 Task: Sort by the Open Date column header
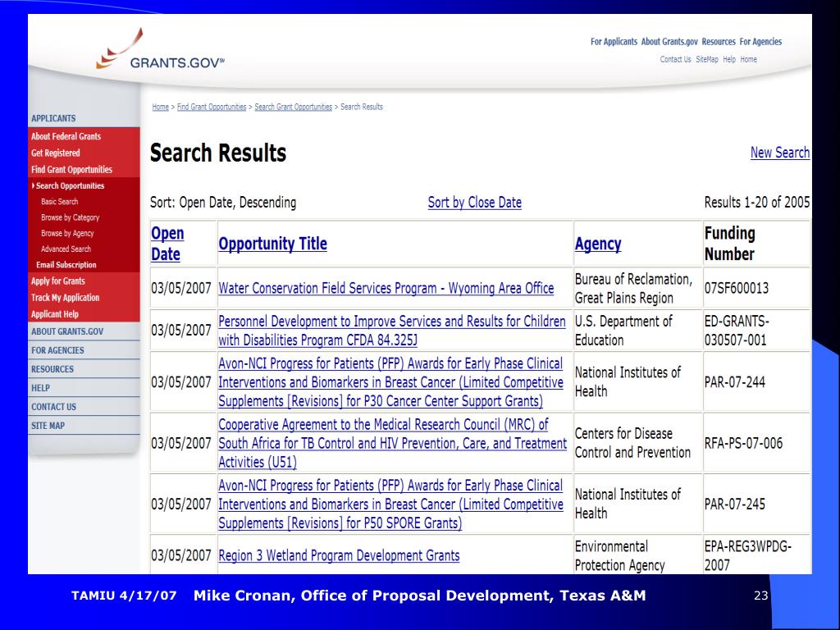(x=167, y=244)
